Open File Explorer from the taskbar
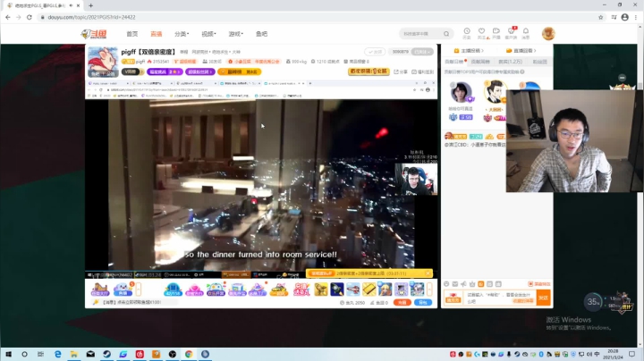Image resolution: width=644 pixels, height=361 pixels. (x=74, y=354)
